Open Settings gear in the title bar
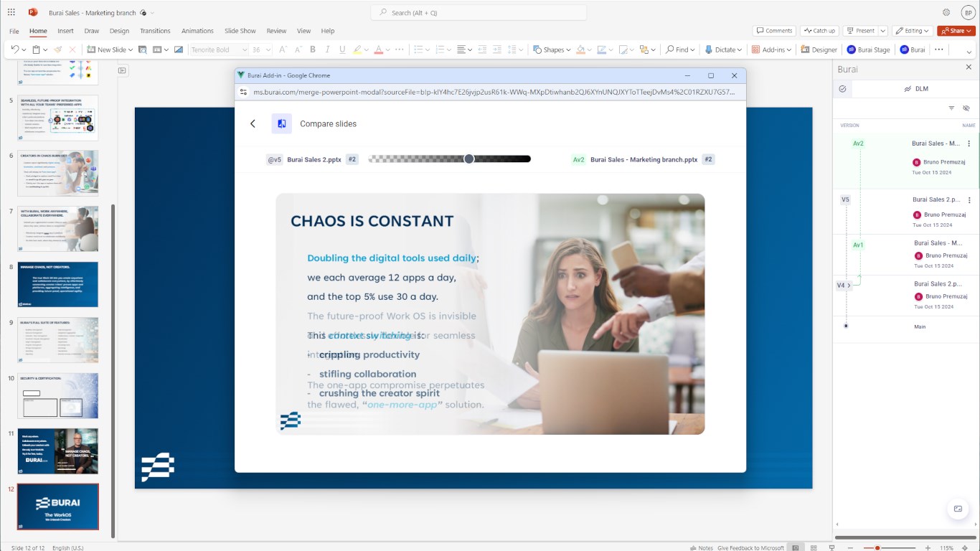 point(946,12)
